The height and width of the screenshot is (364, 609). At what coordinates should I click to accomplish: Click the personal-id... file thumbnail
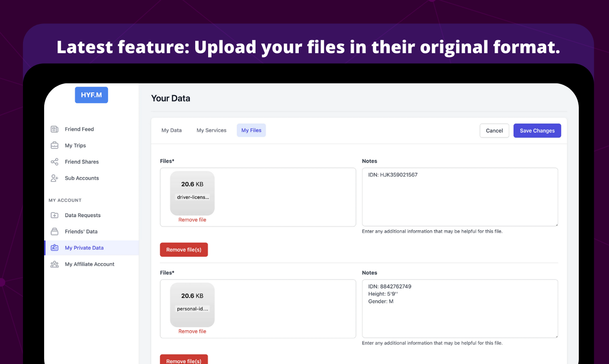pos(192,305)
